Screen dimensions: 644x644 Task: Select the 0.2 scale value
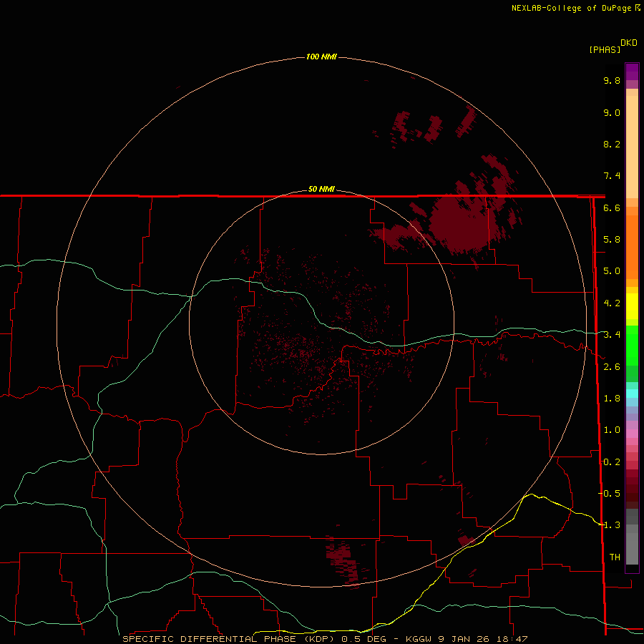[611, 462]
